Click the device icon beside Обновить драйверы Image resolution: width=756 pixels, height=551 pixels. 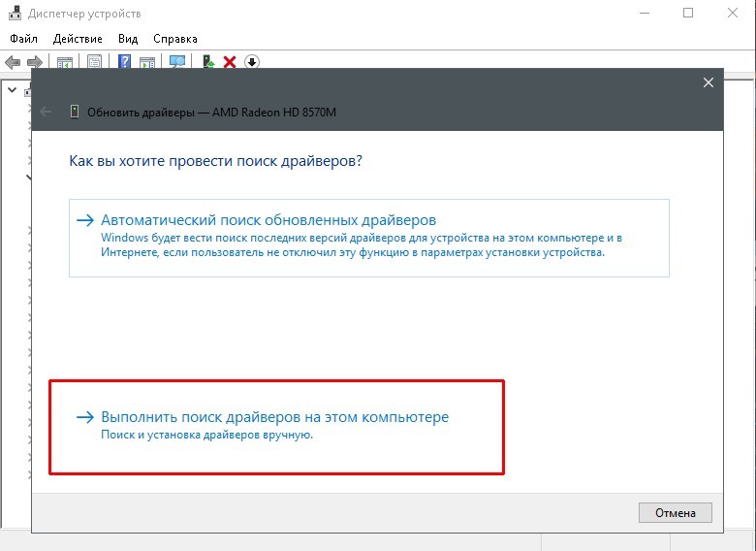pyautogui.click(x=75, y=112)
